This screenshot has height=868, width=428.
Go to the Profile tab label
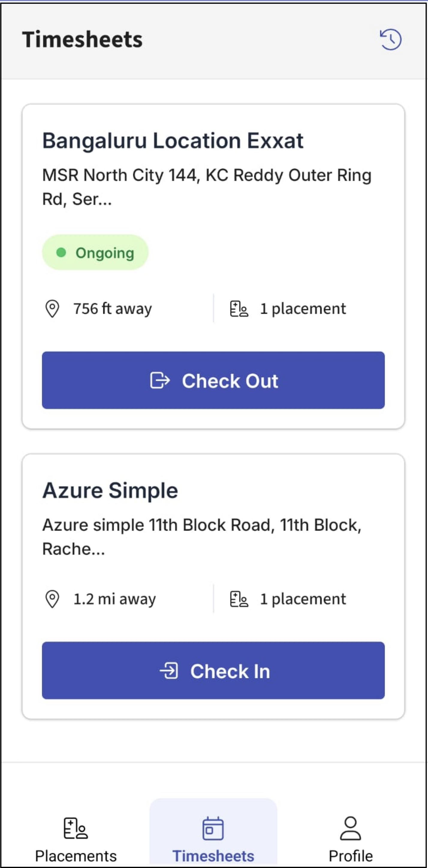[350, 856]
